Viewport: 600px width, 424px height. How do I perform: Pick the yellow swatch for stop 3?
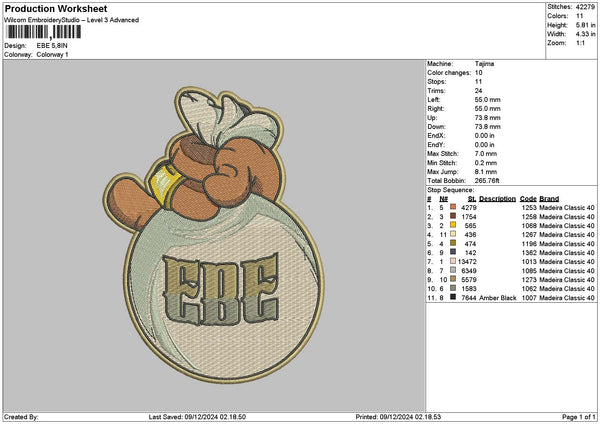click(x=452, y=224)
